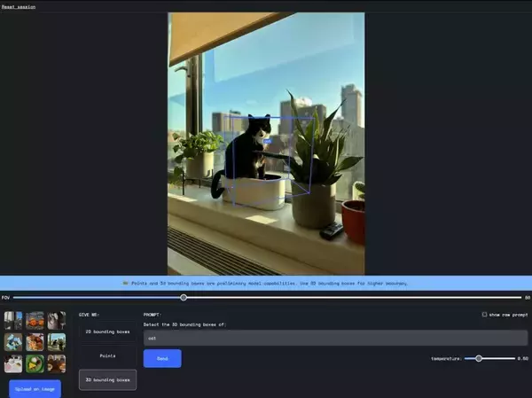Enable the show raw prompt checkbox
Image resolution: width=532 pixels, height=398 pixels.
click(484, 315)
